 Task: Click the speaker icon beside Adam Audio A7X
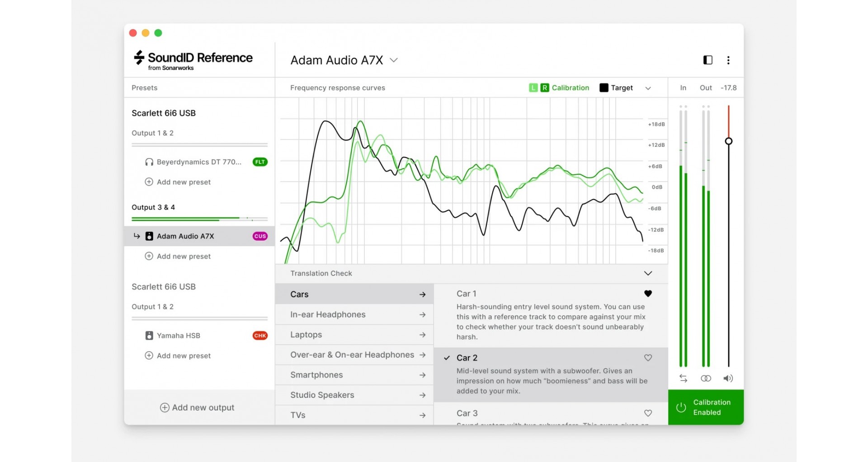[x=149, y=236]
